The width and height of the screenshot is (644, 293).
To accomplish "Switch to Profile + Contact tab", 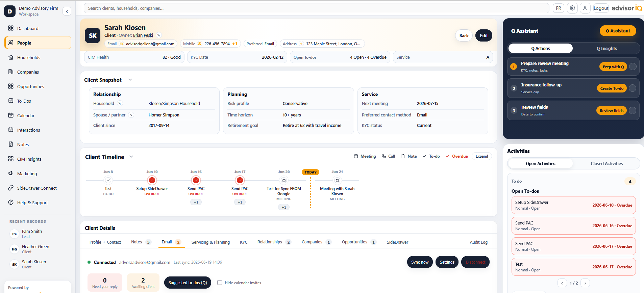I will point(105,242).
